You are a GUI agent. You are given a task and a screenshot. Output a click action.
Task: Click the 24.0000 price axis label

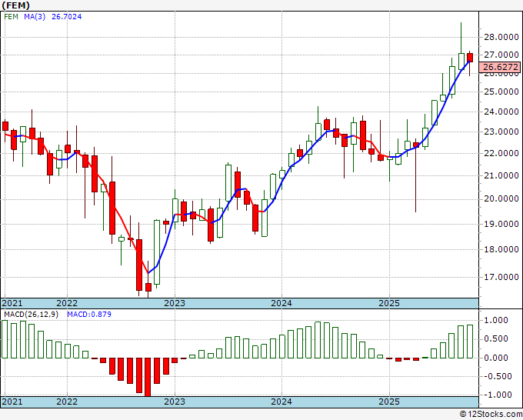pyautogui.click(x=501, y=112)
